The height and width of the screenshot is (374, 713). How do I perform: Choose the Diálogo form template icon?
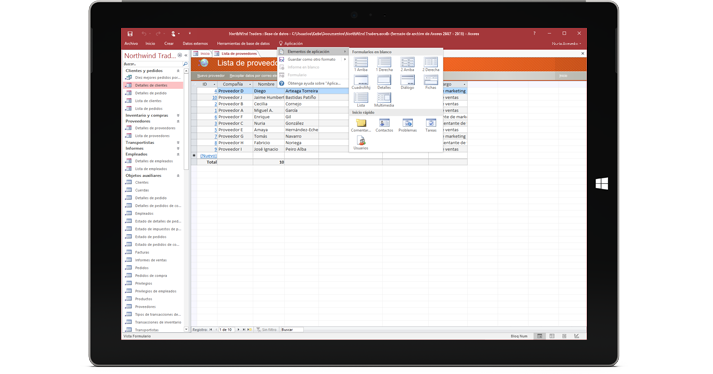tap(407, 82)
